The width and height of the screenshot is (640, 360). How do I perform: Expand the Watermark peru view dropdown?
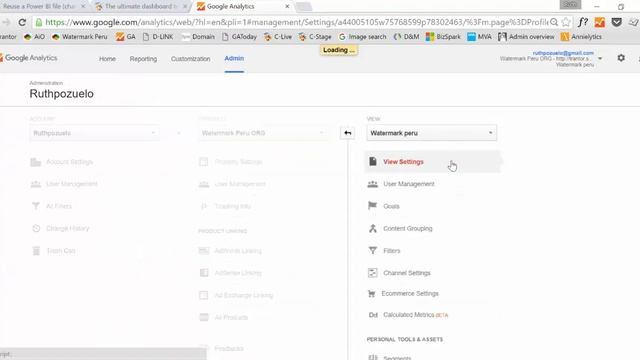click(x=431, y=133)
